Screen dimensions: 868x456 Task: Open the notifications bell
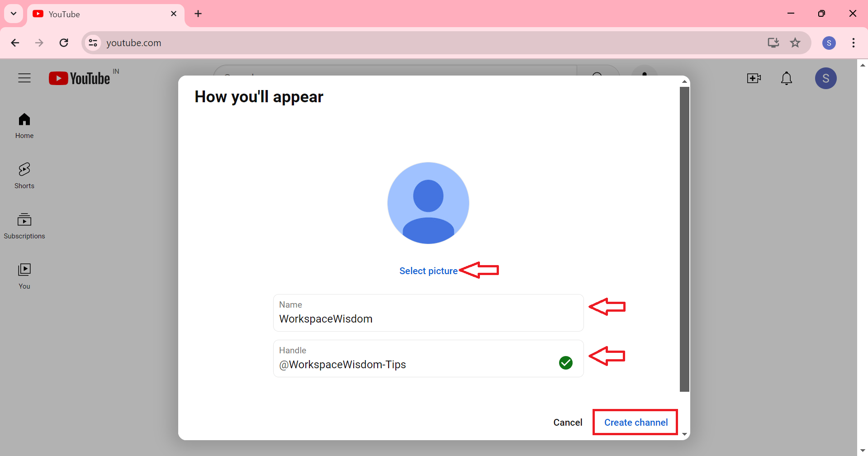click(787, 78)
